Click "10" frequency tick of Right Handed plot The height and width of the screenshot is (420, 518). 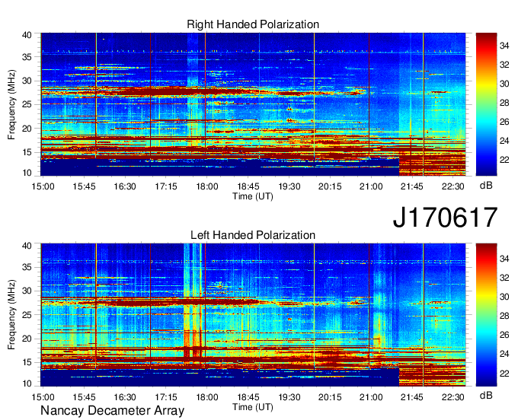click(27, 173)
